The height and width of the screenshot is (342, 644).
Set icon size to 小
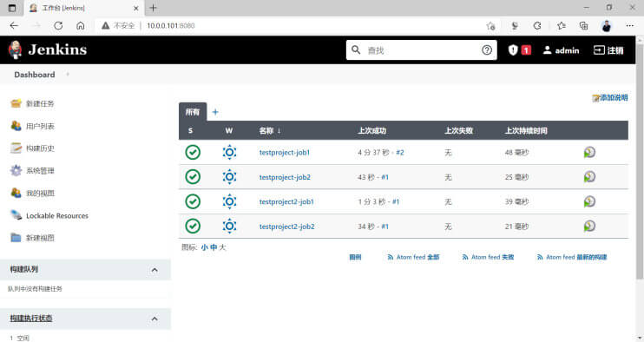click(x=205, y=247)
